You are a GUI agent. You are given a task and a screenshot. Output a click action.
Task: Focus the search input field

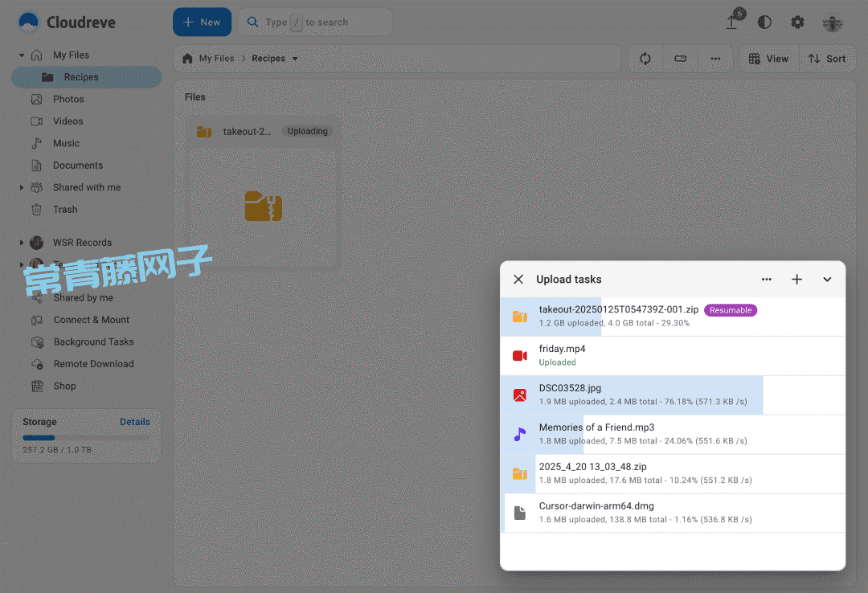click(x=315, y=22)
